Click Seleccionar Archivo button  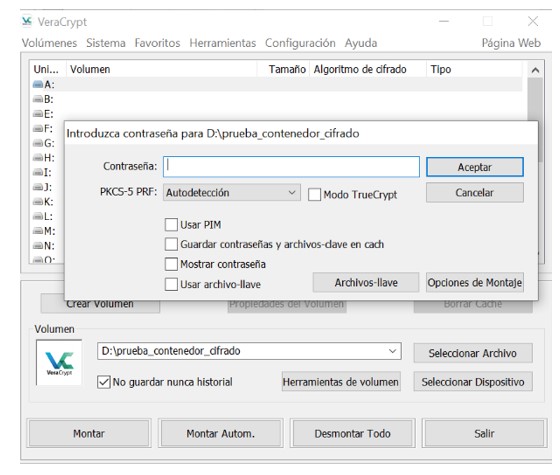(x=473, y=353)
